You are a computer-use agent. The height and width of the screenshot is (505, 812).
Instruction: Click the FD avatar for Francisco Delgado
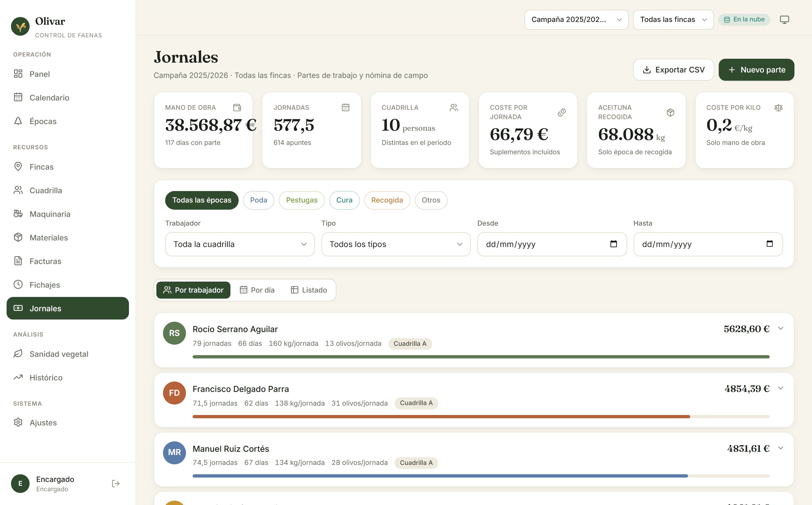point(174,393)
